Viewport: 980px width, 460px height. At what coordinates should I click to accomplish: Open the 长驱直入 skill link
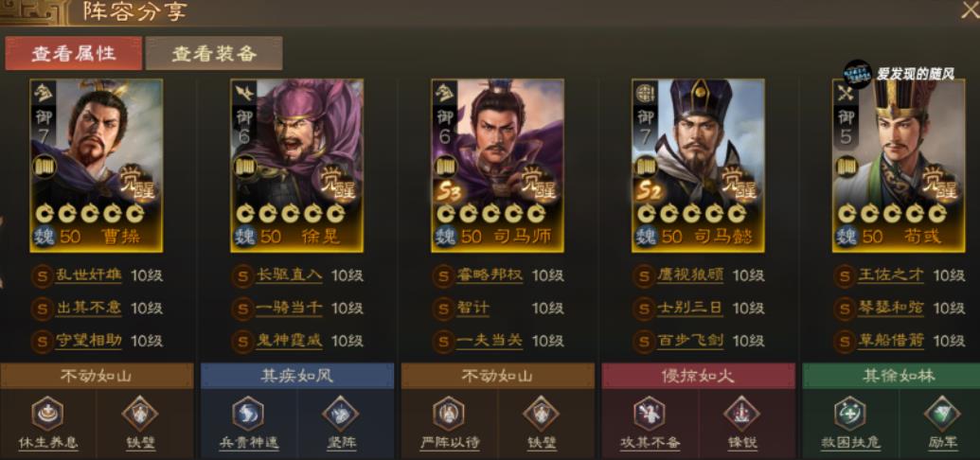click(289, 275)
